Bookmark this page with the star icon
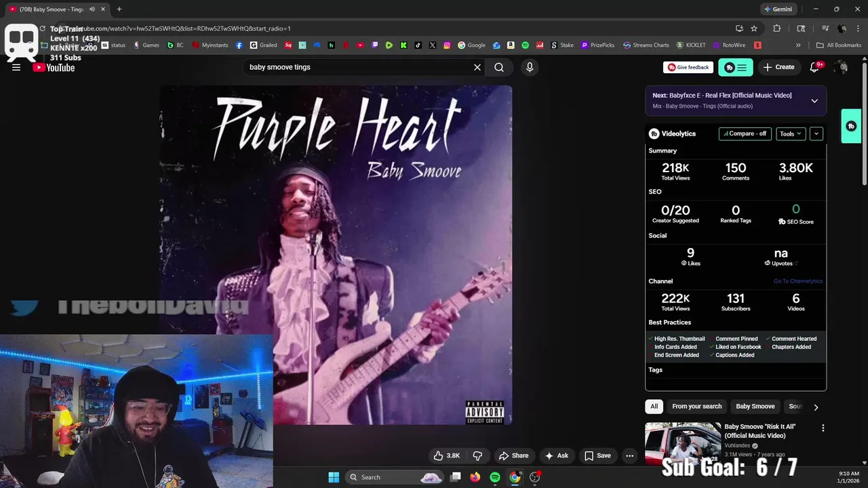Image resolution: width=868 pixels, height=488 pixels. tap(754, 28)
